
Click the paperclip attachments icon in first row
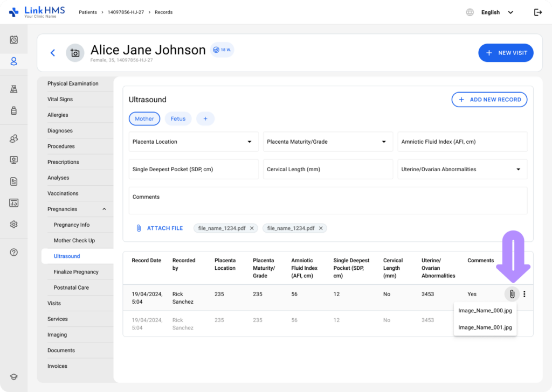[512, 294]
